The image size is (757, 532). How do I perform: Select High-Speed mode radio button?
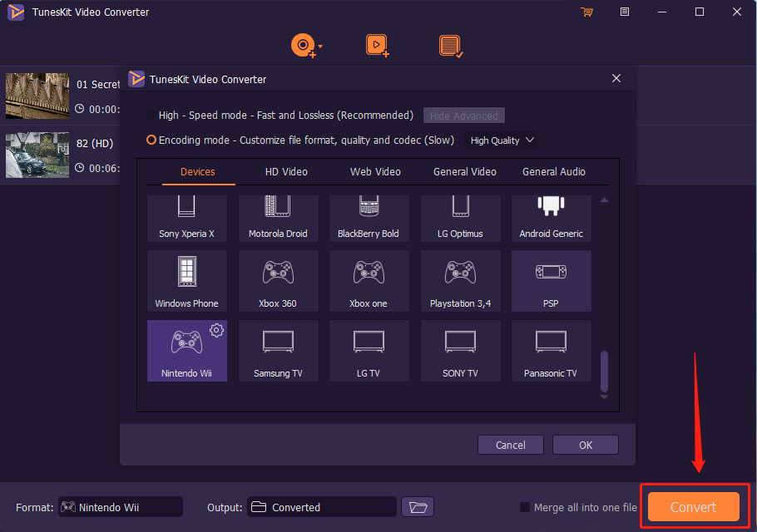pyautogui.click(x=151, y=116)
